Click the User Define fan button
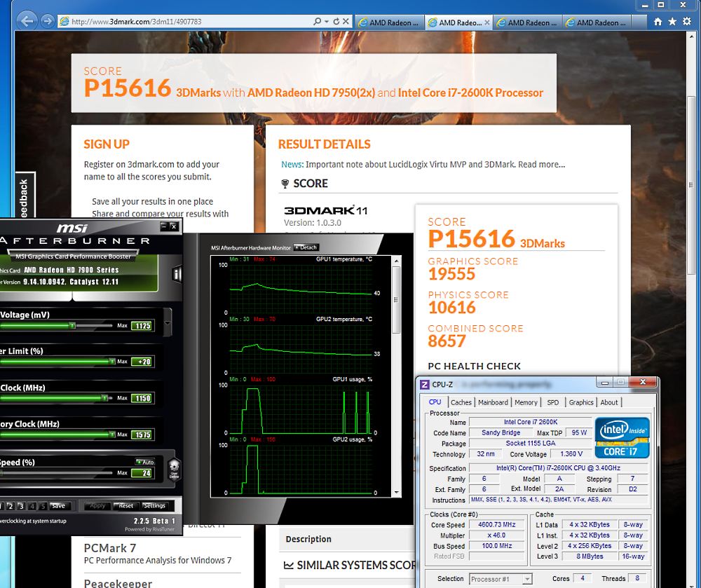 tap(174, 469)
